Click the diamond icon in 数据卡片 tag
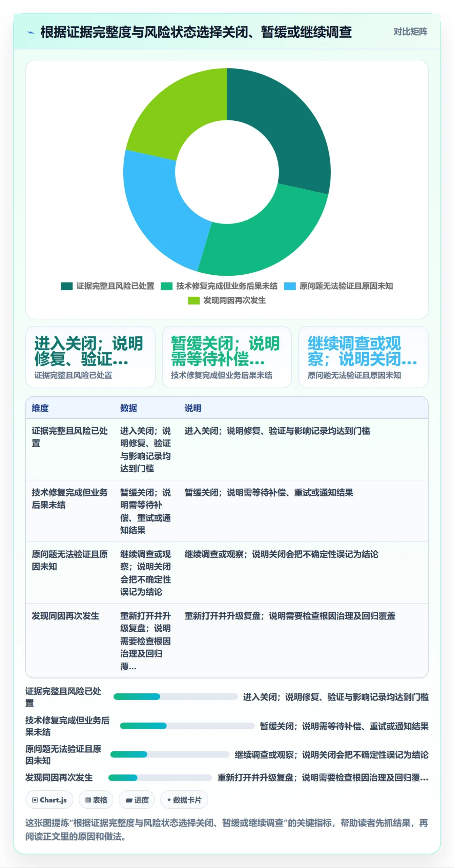 point(169,800)
